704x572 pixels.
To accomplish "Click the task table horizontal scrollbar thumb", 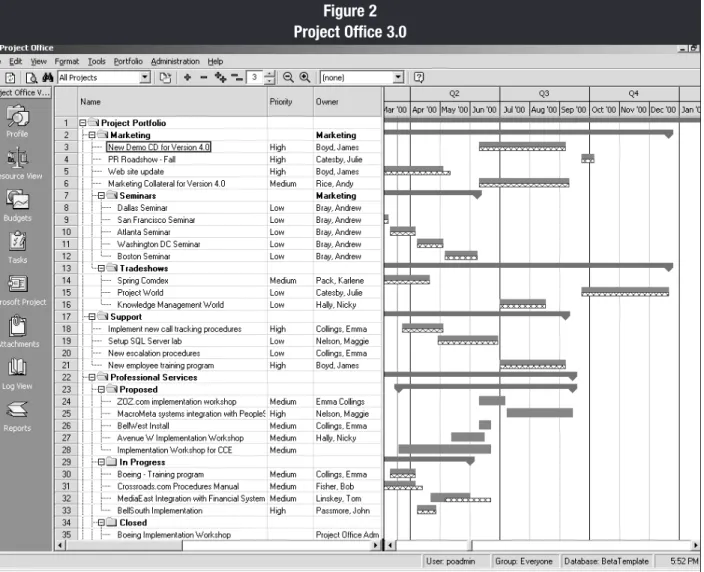I will 124,546.
